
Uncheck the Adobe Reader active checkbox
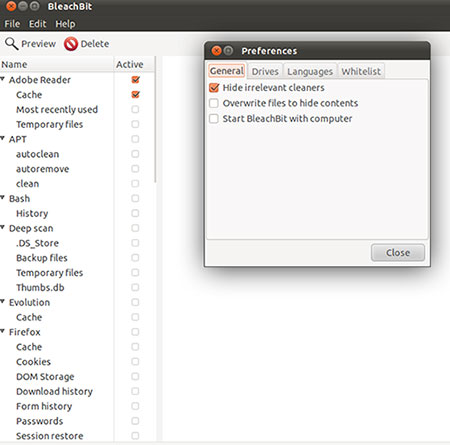point(135,80)
